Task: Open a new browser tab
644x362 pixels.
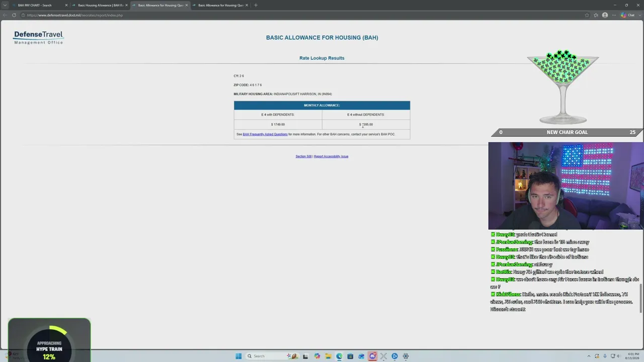Action: [x=256, y=5]
